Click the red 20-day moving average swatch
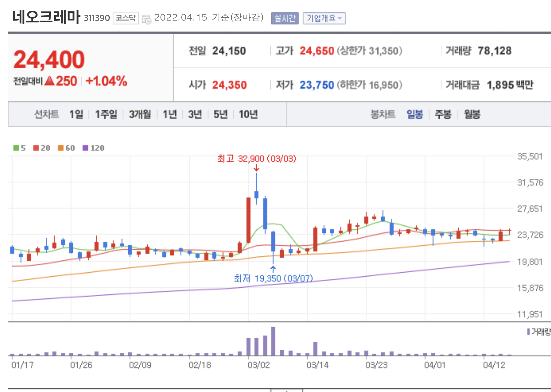551x392 pixels. point(36,148)
